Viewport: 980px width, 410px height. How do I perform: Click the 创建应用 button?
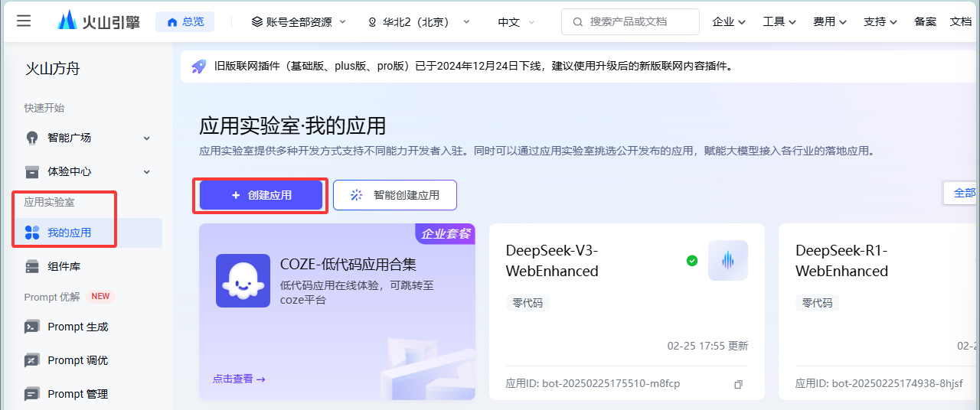point(261,195)
